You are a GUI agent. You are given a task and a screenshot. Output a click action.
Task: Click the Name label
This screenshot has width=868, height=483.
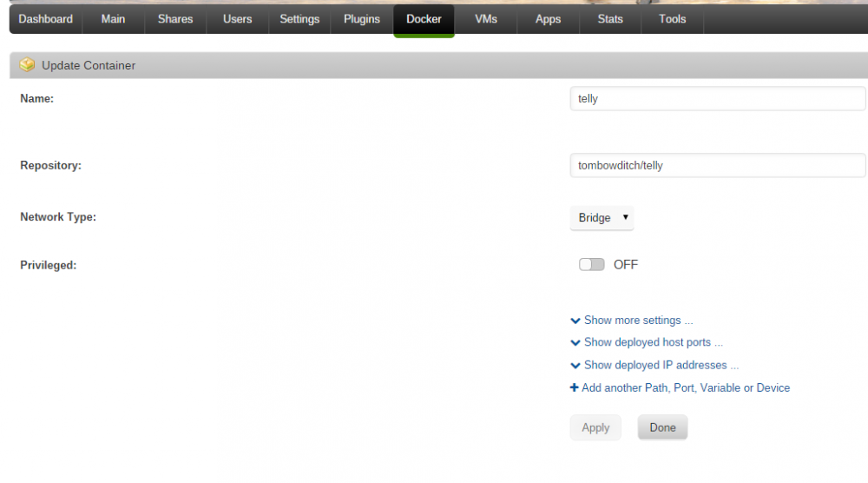[37, 98]
